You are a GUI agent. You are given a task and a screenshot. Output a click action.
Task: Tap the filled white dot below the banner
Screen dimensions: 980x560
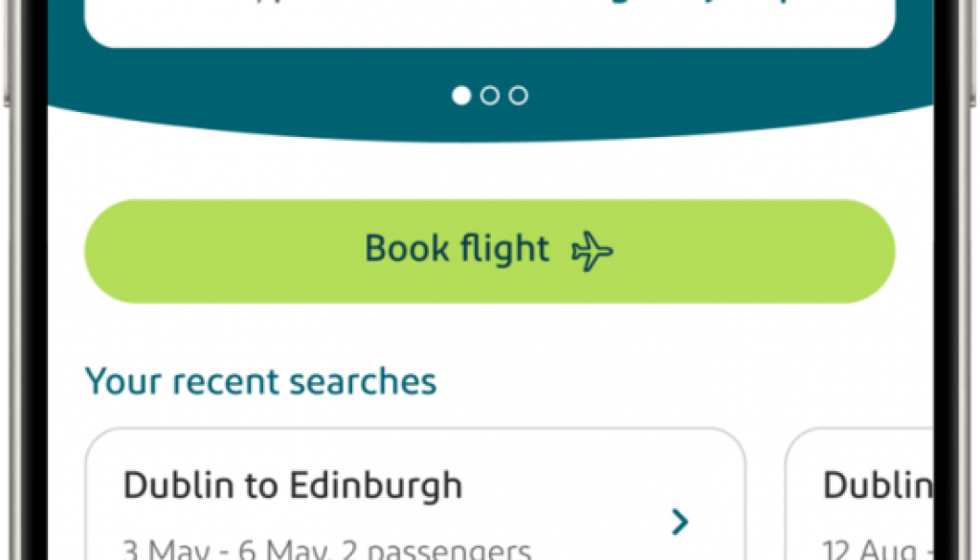462,96
